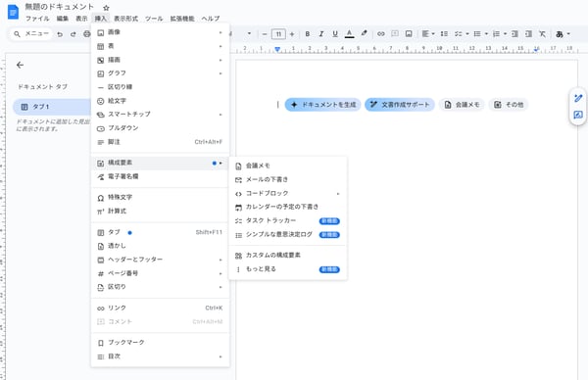Open the checklist dropdown
Image resolution: width=588 pixels, height=380 pixels.
[462, 33]
